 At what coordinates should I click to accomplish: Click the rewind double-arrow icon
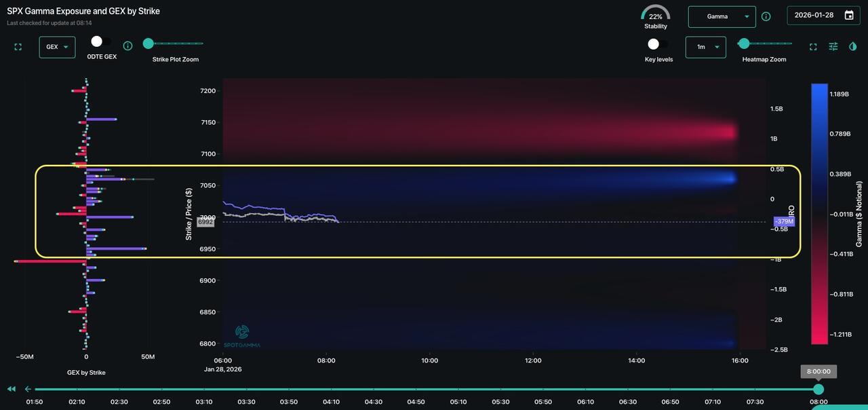pos(12,389)
